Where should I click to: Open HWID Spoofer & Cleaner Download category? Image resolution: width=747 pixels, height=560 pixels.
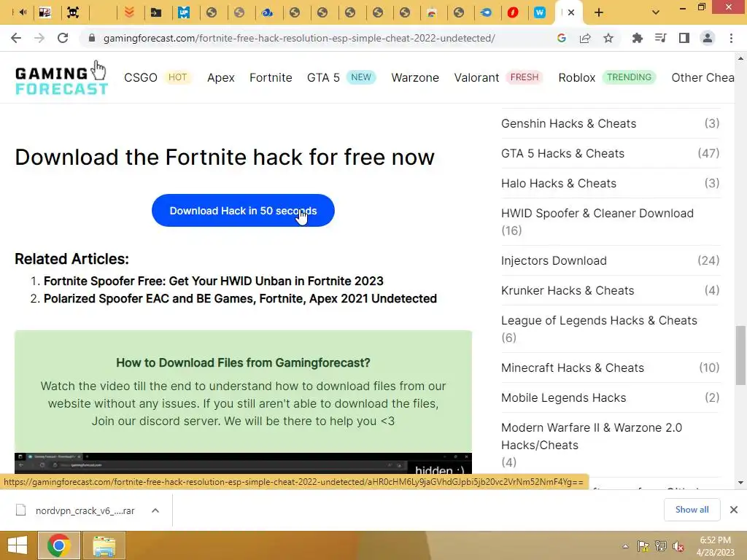tap(597, 214)
